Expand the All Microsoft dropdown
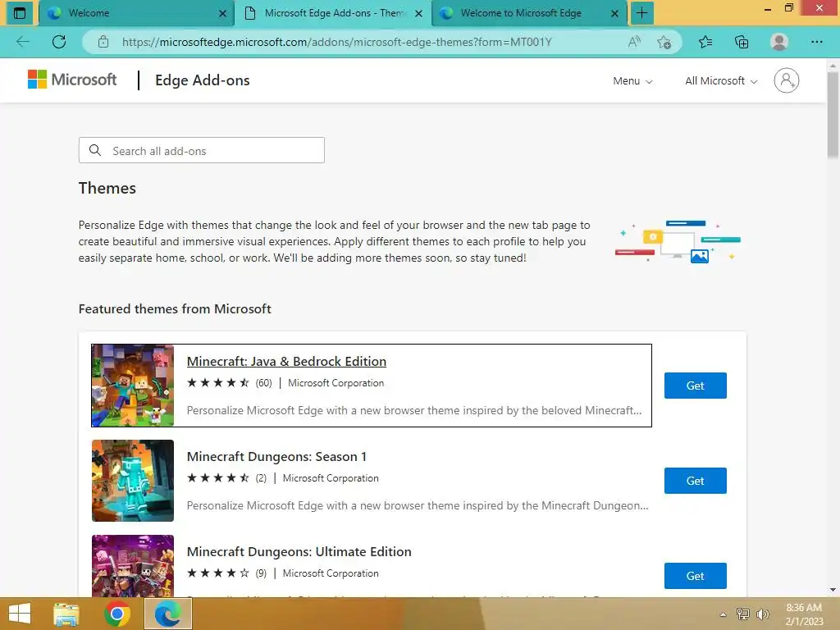Screen dimensions: 840x630 721,81
